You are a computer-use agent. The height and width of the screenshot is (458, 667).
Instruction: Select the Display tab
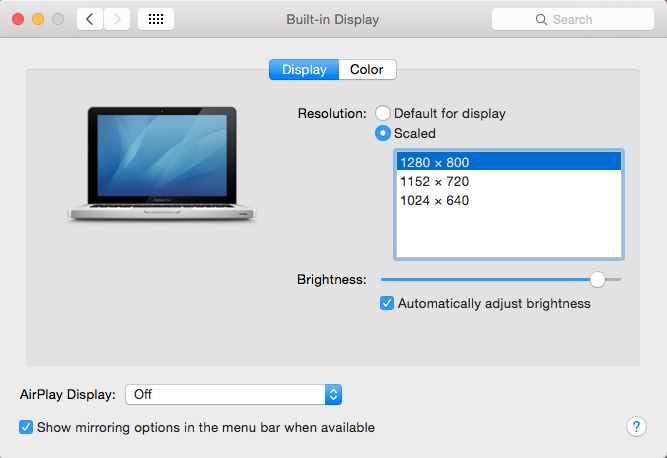[x=304, y=70]
